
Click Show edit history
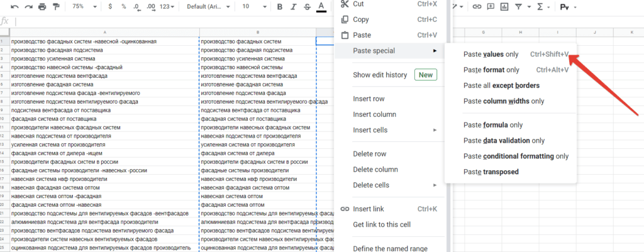380,75
